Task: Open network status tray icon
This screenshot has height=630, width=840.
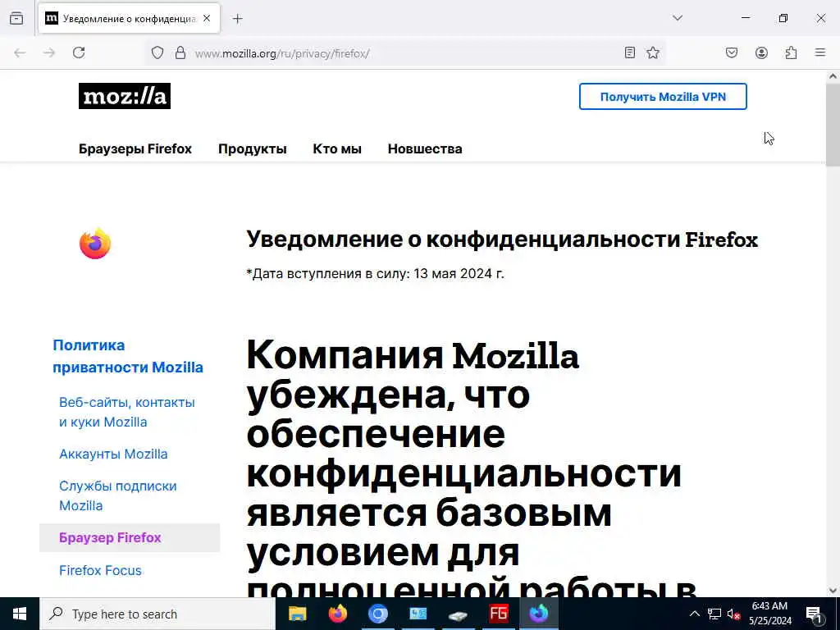Action: tap(714, 614)
